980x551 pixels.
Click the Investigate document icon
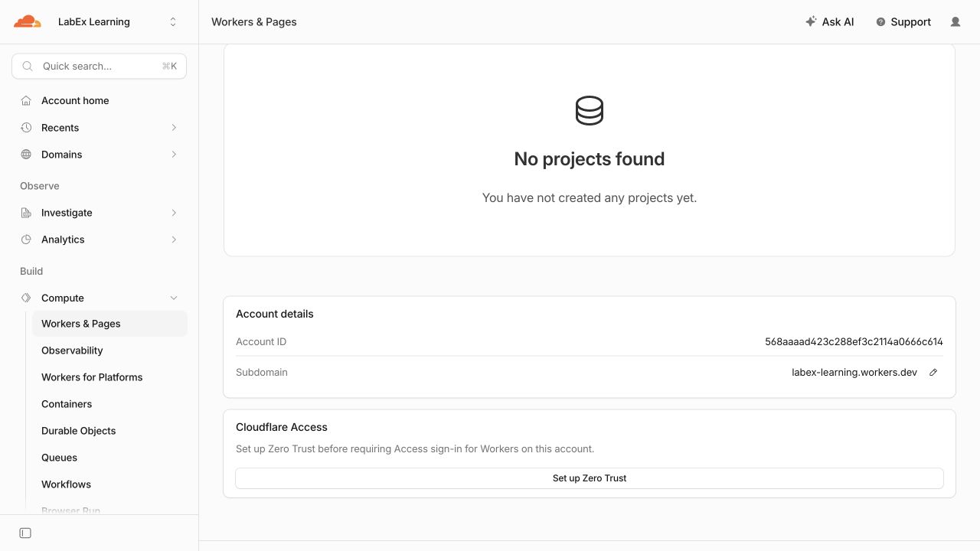(x=26, y=213)
